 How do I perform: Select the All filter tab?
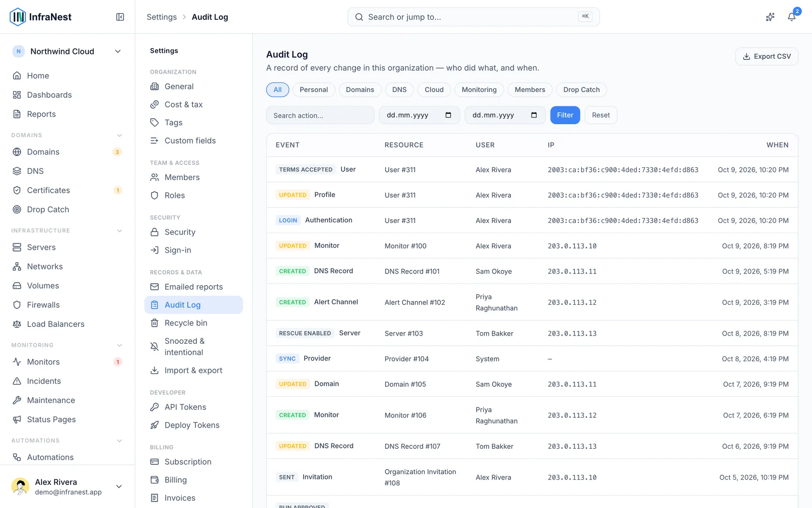tap(278, 90)
